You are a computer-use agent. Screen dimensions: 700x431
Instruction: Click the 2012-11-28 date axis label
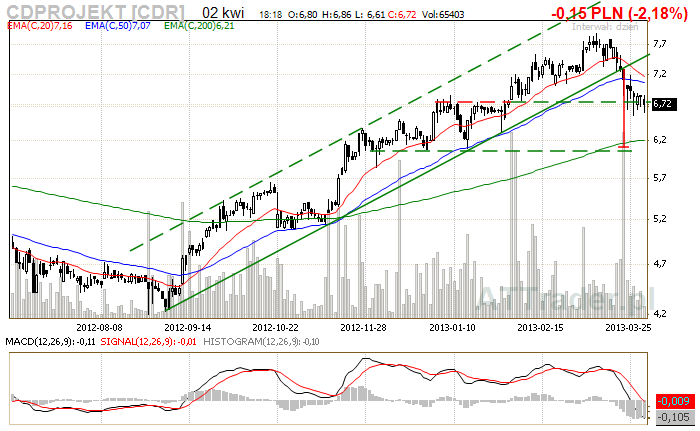click(363, 328)
